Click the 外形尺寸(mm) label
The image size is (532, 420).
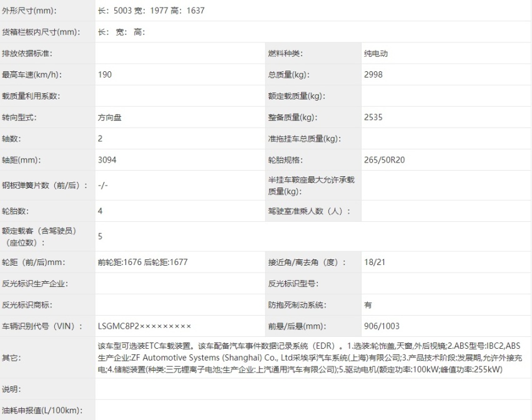coord(29,11)
